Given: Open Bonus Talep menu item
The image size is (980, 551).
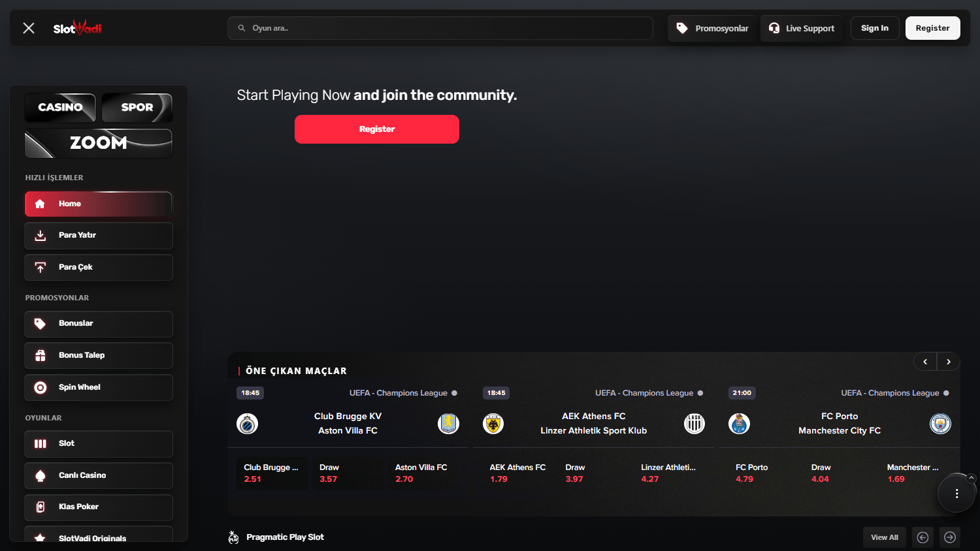Looking at the screenshot, I should 99,356.
